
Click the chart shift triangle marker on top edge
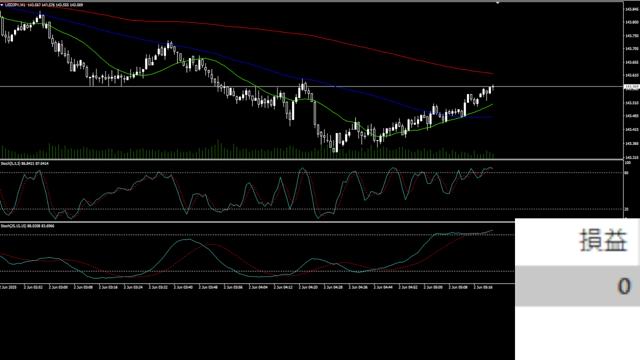pyautogui.click(x=498, y=3)
